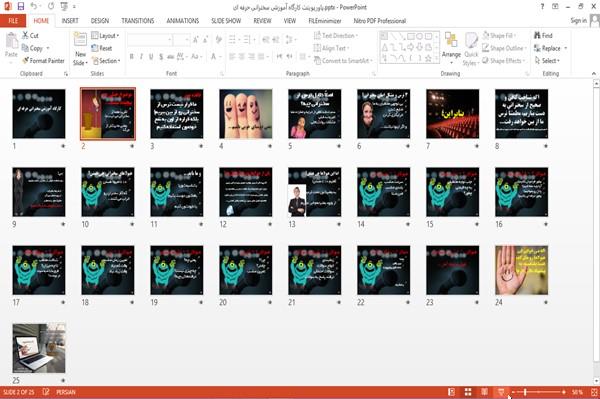600x399 pixels.
Task: Toggle Bold formatting
Action: coord(132,57)
